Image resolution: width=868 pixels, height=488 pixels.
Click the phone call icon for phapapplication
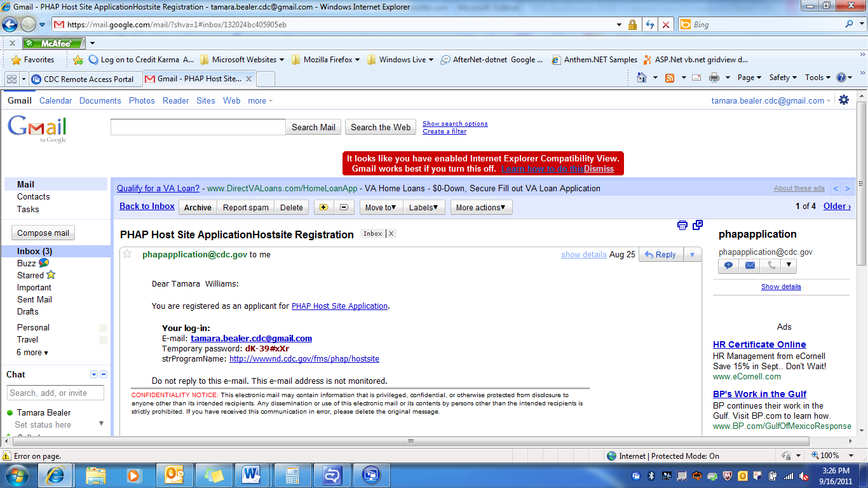771,266
